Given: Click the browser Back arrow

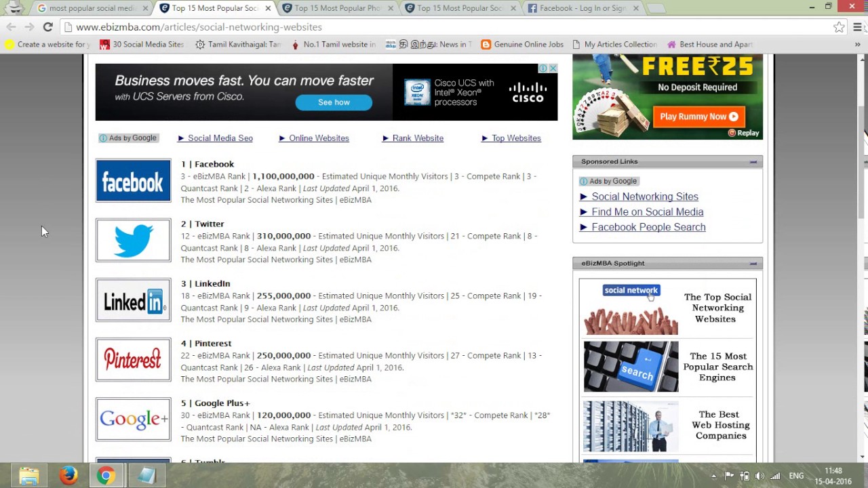Looking at the screenshot, I should 11,27.
